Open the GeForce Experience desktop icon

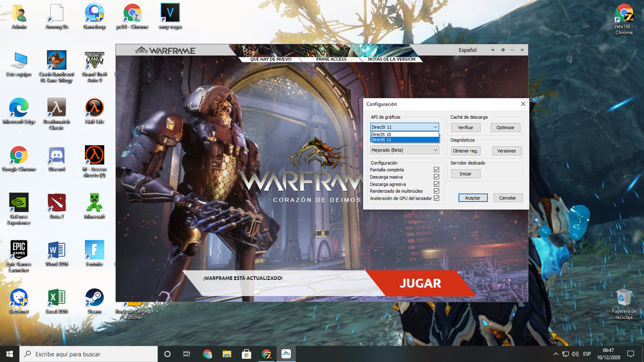pyautogui.click(x=19, y=210)
